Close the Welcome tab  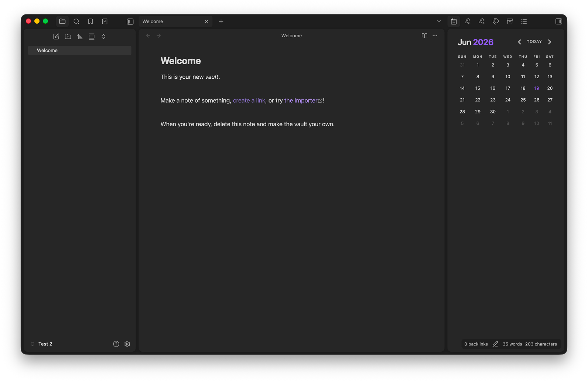tap(206, 21)
